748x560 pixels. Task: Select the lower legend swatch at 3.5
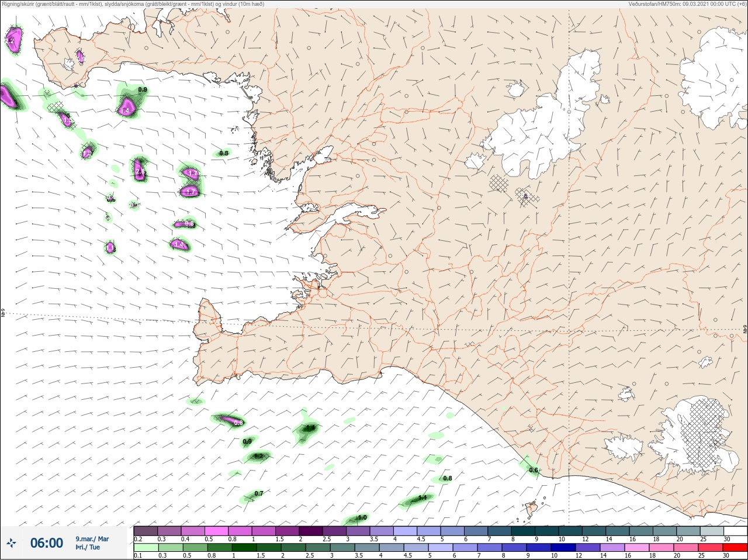[x=367, y=548]
